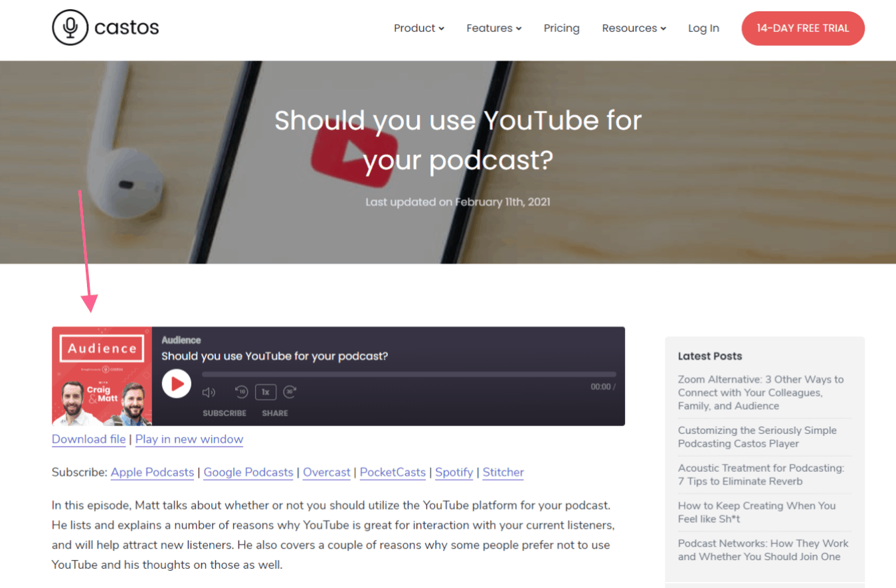Open the Log In page

tap(703, 28)
